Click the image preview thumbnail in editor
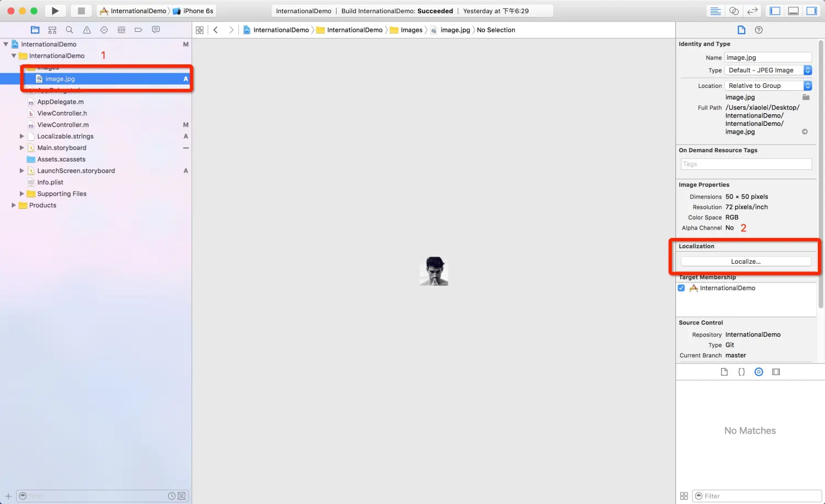 (434, 272)
